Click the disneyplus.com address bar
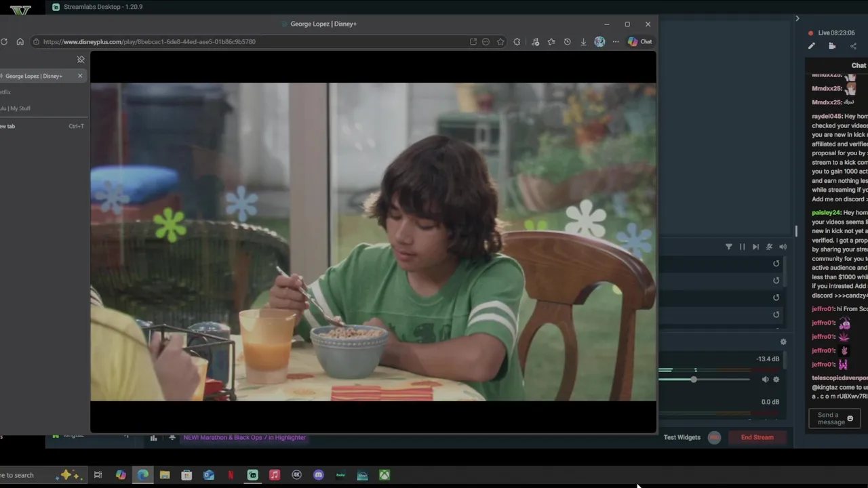The image size is (868, 488). pos(251,41)
